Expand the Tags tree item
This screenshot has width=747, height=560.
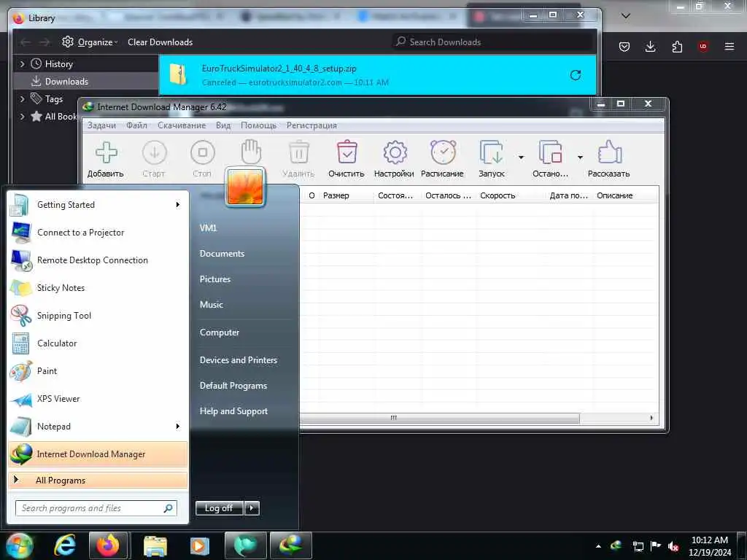[22, 99]
